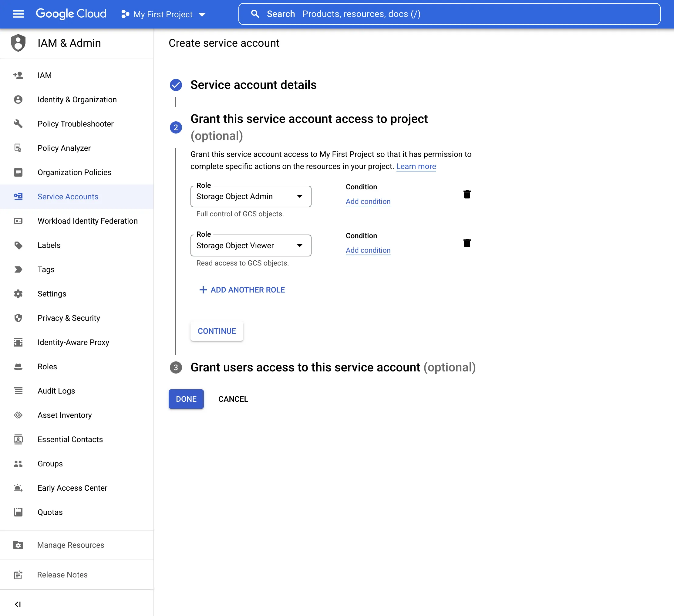
Task: Open the Storage Object Admin role dropdown
Action: point(299,196)
